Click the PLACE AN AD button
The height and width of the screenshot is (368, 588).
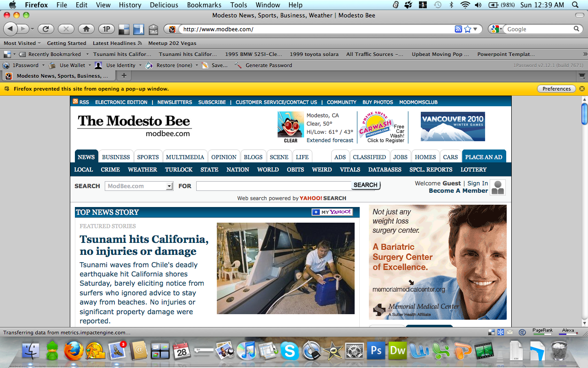[484, 157]
